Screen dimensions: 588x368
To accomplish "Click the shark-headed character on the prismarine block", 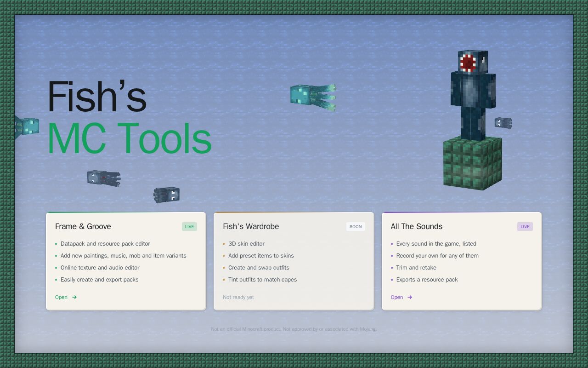I will point(473,94).
